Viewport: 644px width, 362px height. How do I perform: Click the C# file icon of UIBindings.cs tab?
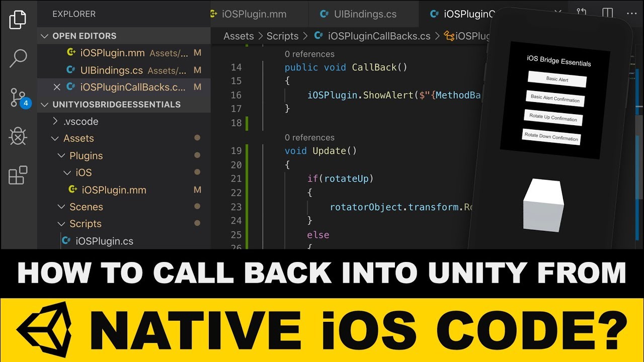click(x=325, y=14)
